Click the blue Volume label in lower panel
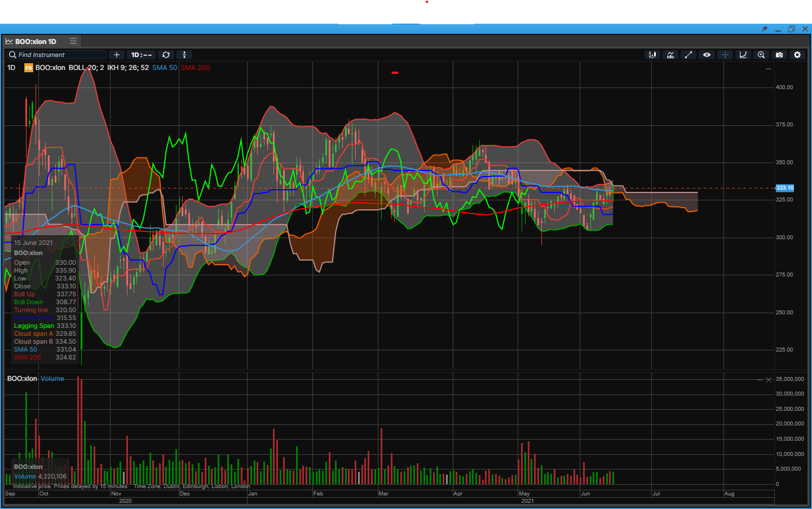This screenshot has width=812, height=509. tap(52, 379)
